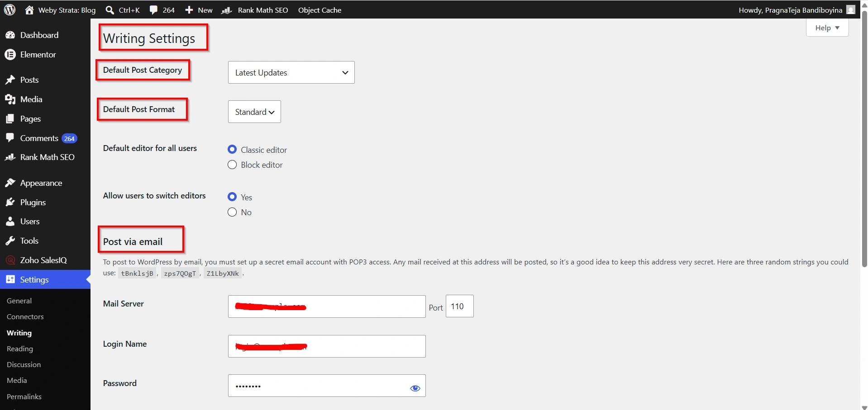Image resolution: width=868 pixels, height=410 pixels.
Task: Click the Rank Math SEO icon in sidebar
Action: point(10,157)
